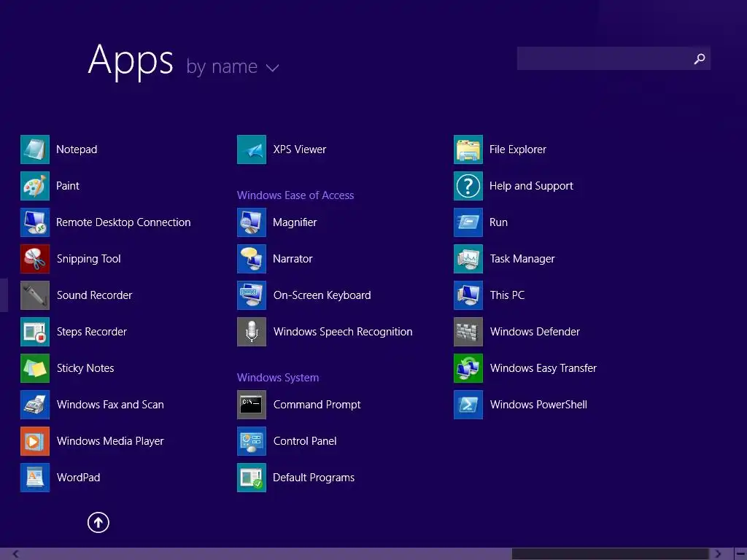Image resolution: width=747 pixels, height=560 pixels.
Task: Open the Windows PowerShell icon
Action: (x=468, y=405)
